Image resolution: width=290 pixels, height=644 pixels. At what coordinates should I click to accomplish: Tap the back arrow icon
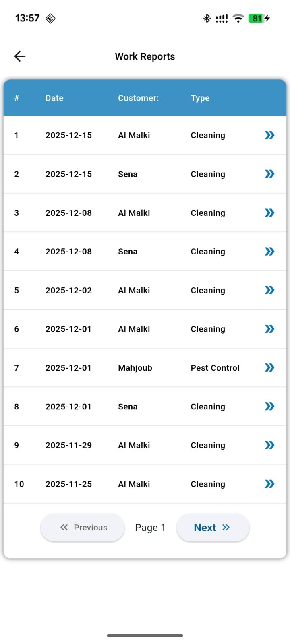(20, 56)
